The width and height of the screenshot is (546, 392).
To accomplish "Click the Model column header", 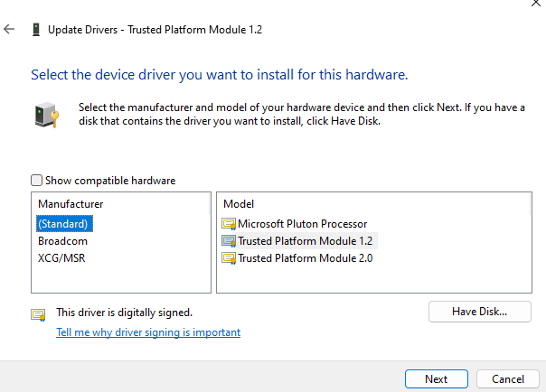I will pos(239,204).
